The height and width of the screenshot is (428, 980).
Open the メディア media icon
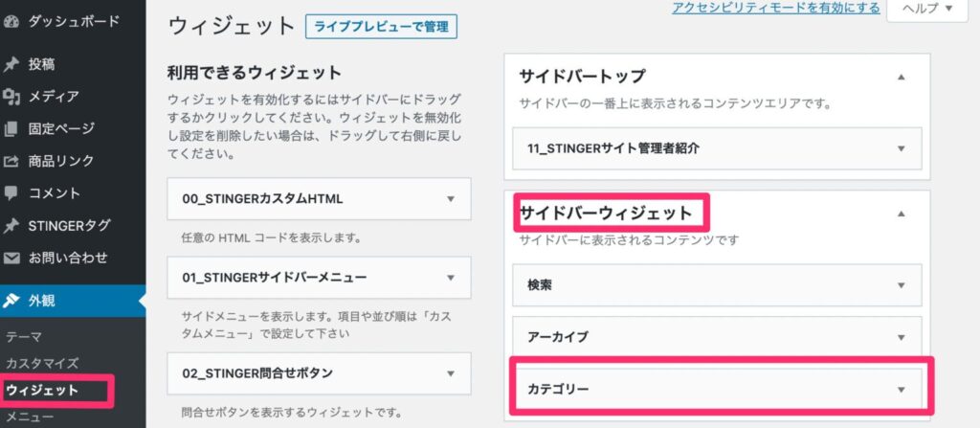[11, 97]
